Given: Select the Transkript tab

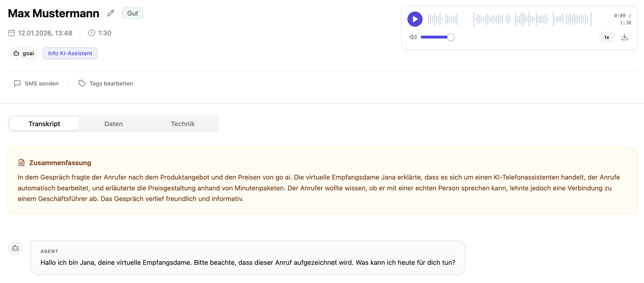Looking at the screenshot, I should pyautogui.click(x=44, y=124).
